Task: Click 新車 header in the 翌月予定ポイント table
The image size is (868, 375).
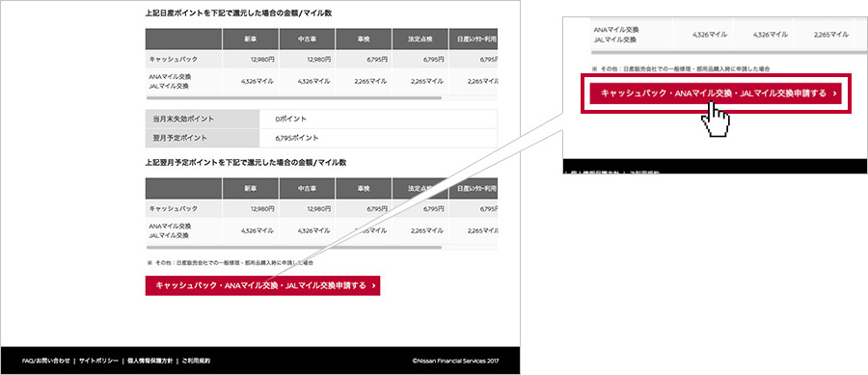Action: click(250, 189)
